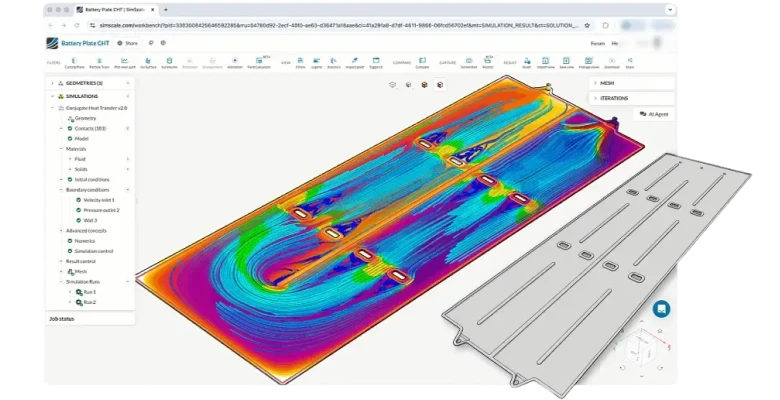Click the orientation cube in viewer corner
The height and width of the screenshot is (400, 780).
click(641, 347)
